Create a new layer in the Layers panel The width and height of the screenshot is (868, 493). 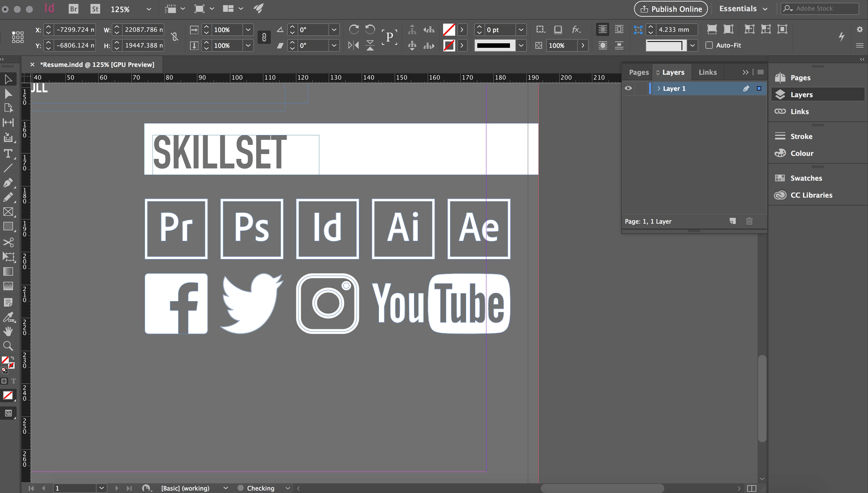pos(733,221)
